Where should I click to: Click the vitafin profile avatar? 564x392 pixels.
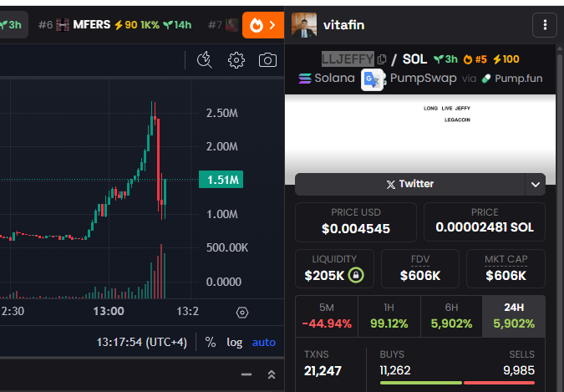point(304,25)
